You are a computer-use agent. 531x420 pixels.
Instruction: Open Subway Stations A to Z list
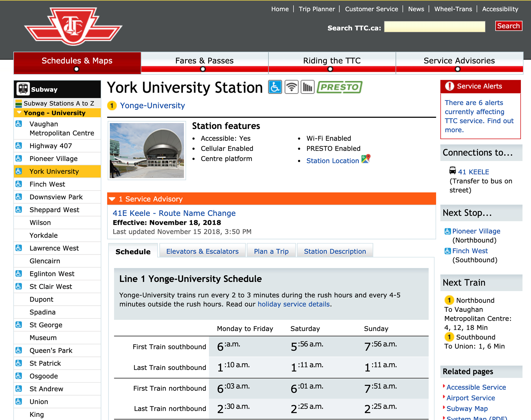pos(59,103)
